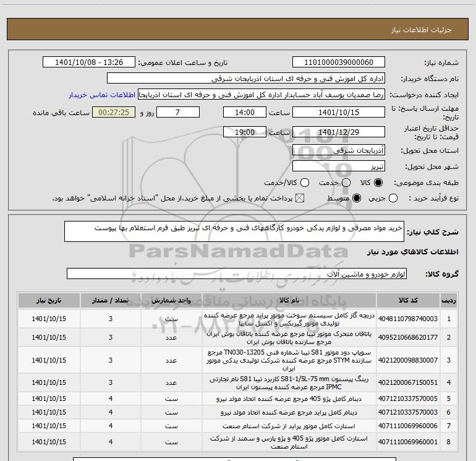Click product name یاتاقان متحرک موتور تیبا
This screenshot has height=461, width=476.
[289, 338]
